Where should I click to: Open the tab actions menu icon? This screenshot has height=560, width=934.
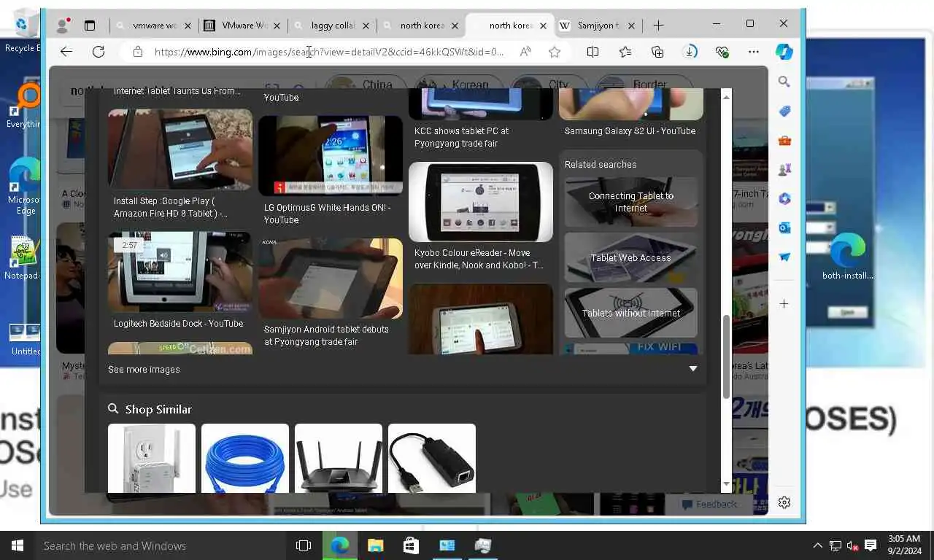(90, 26)
